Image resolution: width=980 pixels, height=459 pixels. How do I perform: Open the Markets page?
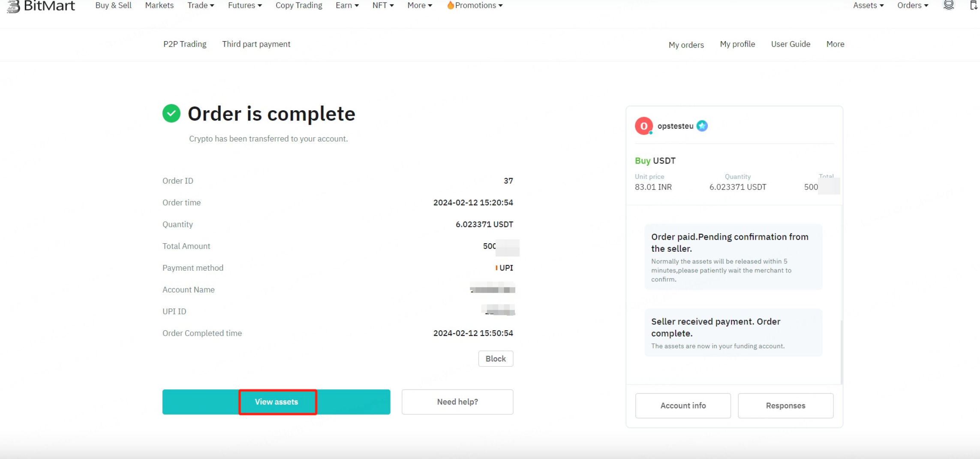159,5
